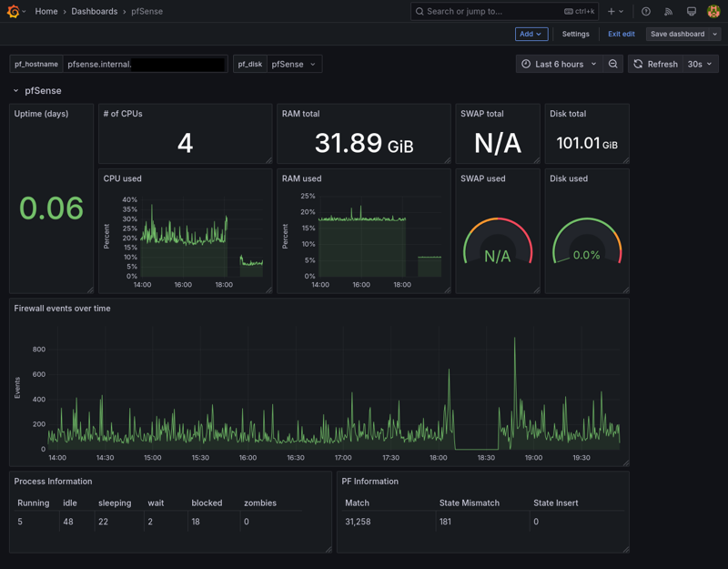Viewport: 728px width, 569px height.
Task: Go to Dashboards breadcrumb
Action: (x=95, y=11)
